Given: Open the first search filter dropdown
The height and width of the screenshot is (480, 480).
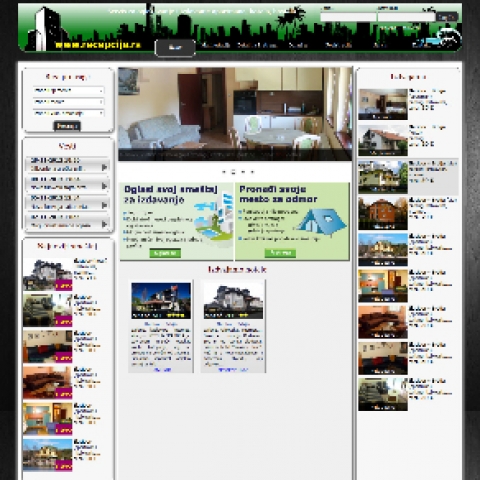Looking at the screenshot, I should [68, 90].
